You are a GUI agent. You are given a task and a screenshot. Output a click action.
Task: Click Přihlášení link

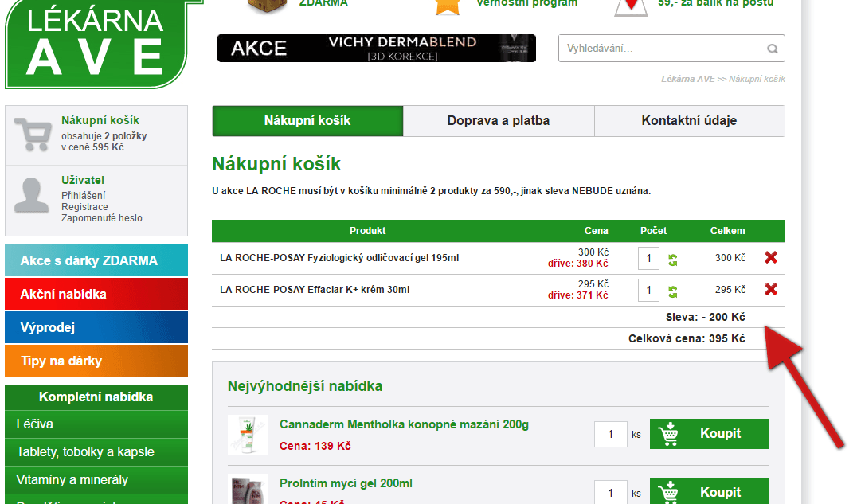pyautogui.click(x=83, y=196)
